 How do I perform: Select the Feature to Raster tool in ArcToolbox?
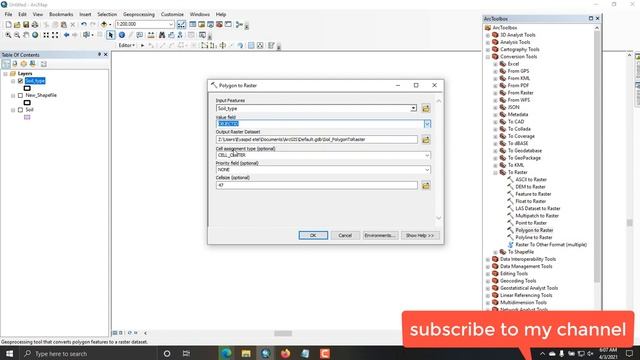tap(533, 194)
